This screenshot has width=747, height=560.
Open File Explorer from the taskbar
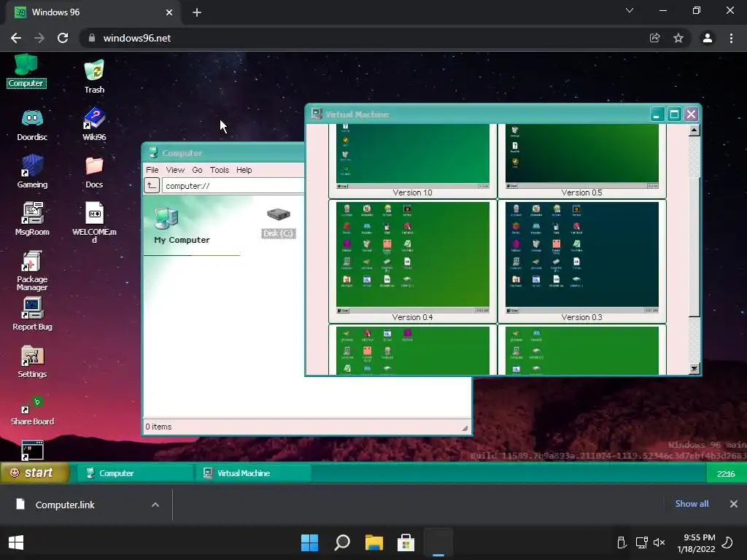374,542
